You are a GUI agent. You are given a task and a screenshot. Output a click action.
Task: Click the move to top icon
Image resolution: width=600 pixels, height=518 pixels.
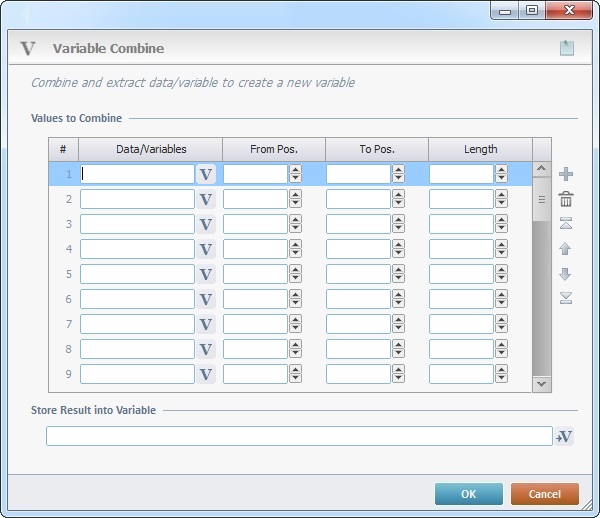566,224
